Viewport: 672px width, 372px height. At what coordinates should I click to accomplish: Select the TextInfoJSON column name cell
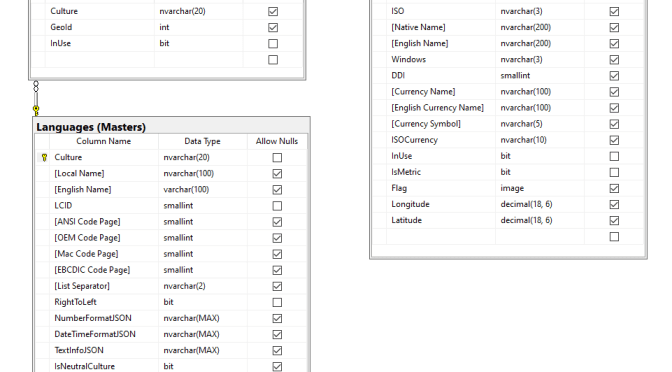tap(104, 351)
